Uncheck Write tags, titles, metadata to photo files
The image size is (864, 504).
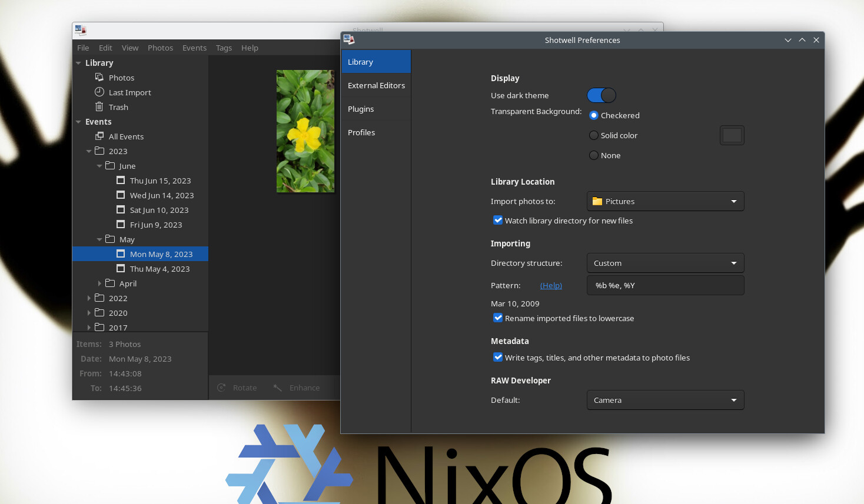pyautogui.click(x=498, y=357)
